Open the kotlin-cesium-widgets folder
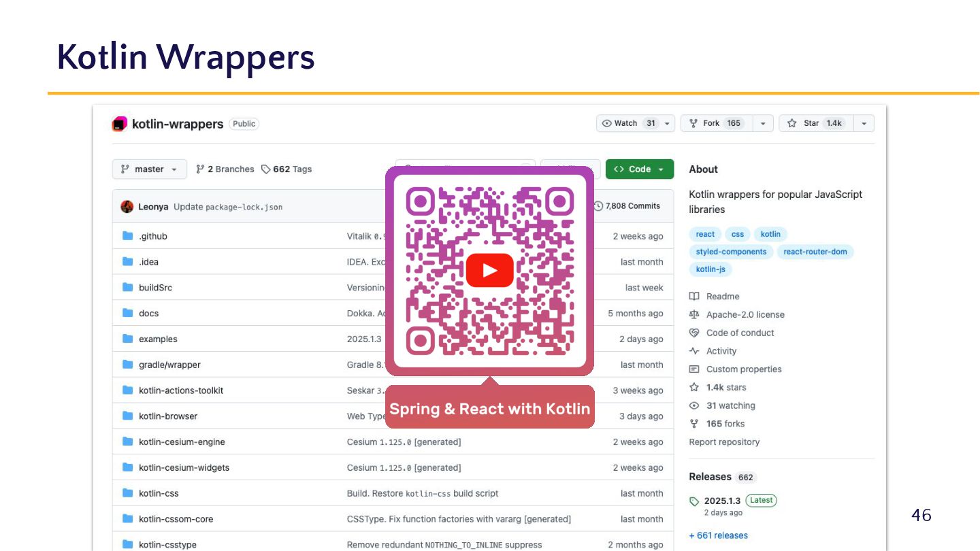This screenshot has height=551, width=980. click(184, 468)
